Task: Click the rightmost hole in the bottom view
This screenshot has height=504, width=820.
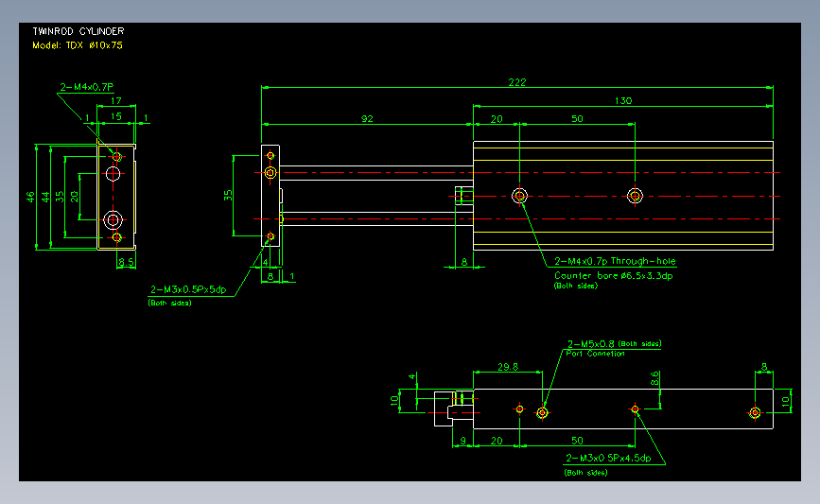Action: 755,413
